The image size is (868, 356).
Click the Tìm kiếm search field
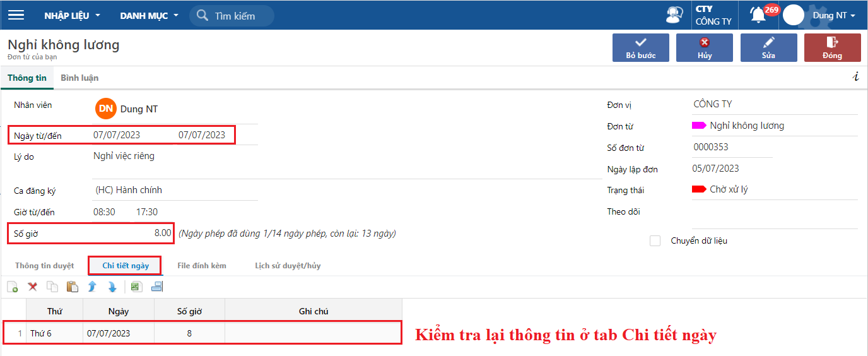240,16
